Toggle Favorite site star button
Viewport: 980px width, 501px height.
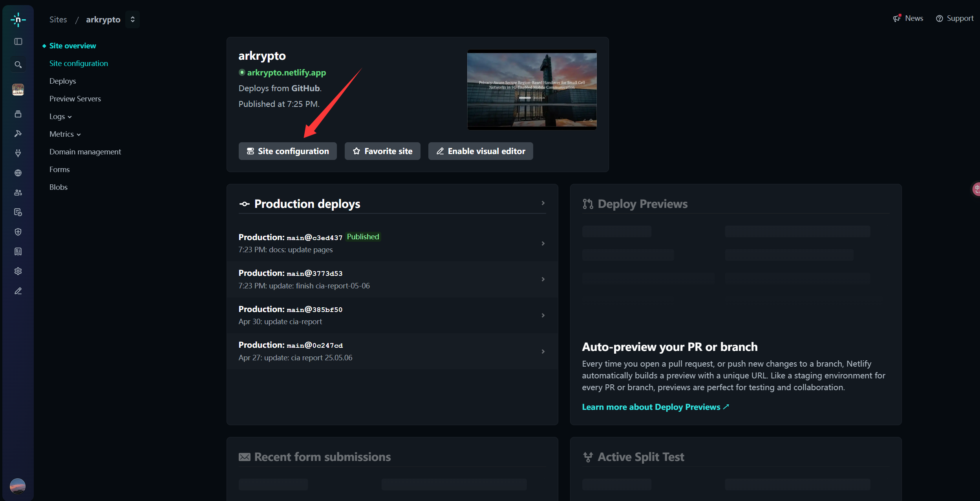click(382, 151)
